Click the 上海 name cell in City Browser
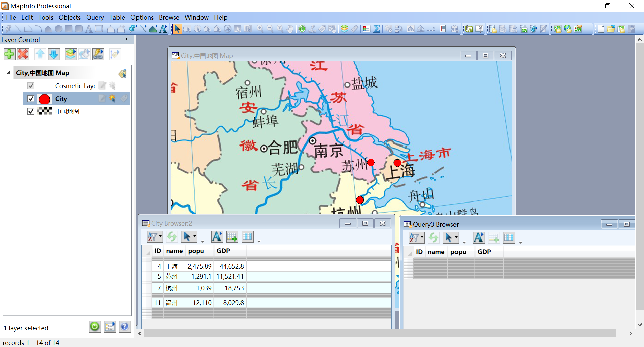 tap(174, 266)
